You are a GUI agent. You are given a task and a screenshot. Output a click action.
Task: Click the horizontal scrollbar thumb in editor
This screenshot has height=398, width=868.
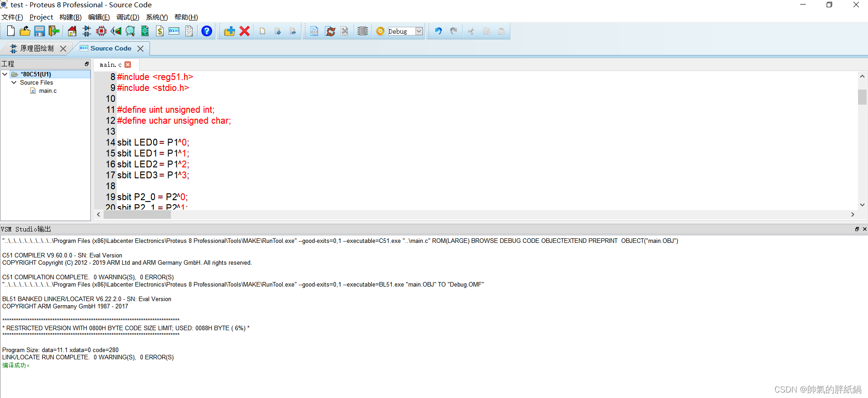pos(137,215)
